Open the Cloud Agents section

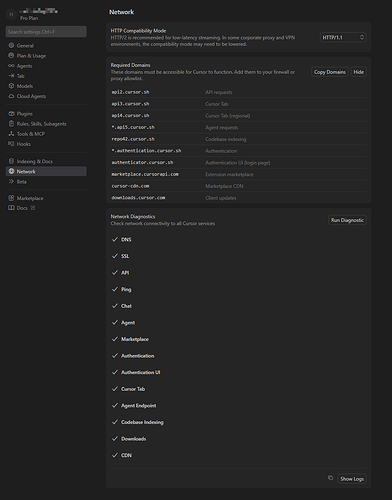point(31,96)
